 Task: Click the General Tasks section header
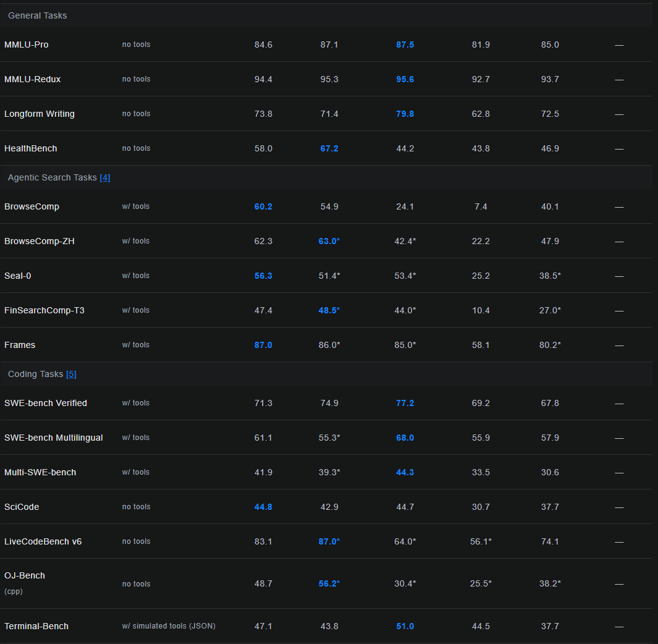pyautogui.click(x=37, y=15)
